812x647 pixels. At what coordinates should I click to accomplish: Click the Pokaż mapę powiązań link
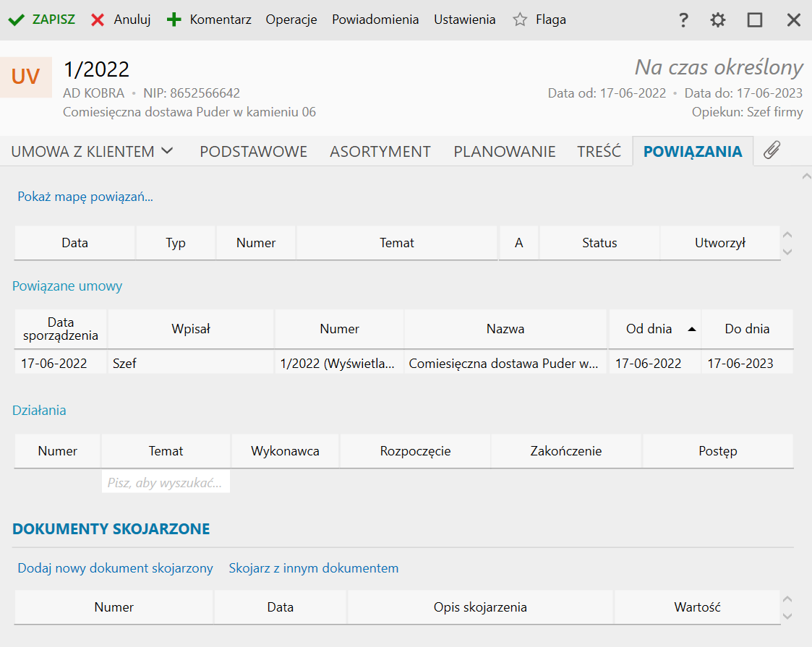85,197
